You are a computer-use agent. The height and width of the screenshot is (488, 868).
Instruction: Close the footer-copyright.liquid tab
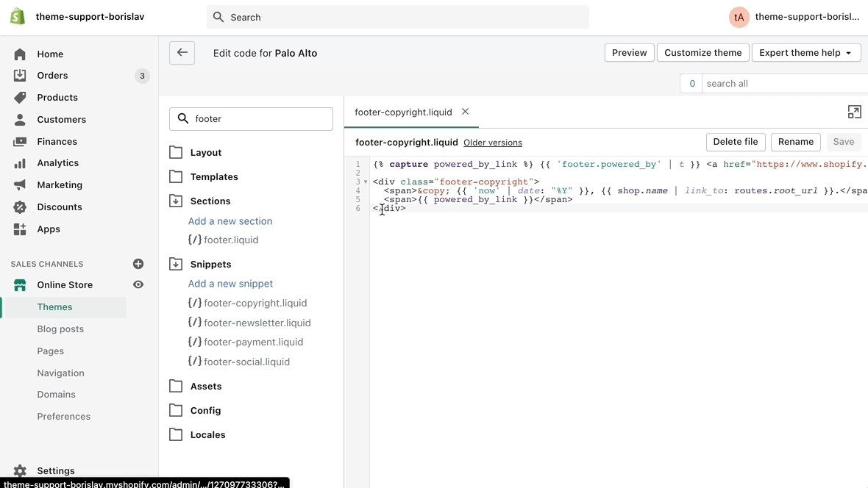(465, 112)
